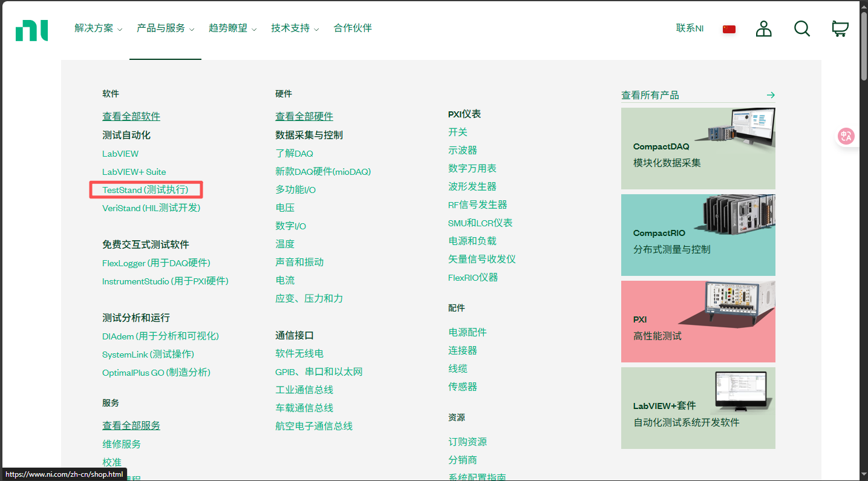
Task: Click the arrow beside 查看所有产品
Action: (771, 95)
